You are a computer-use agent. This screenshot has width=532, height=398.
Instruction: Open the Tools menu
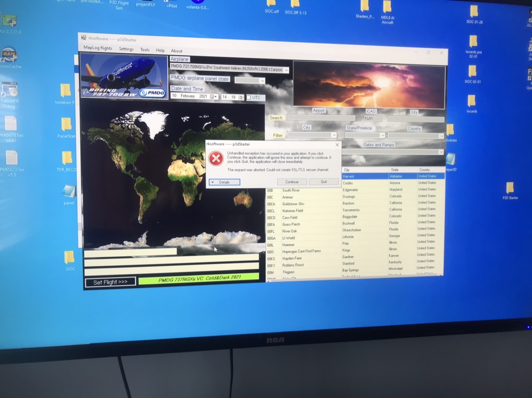coord(145,50)
